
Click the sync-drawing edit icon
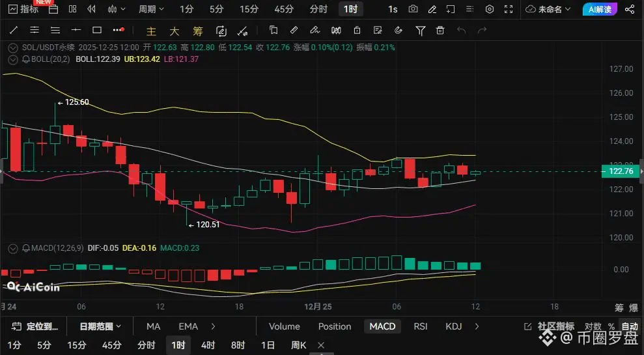tap(221, 31)
